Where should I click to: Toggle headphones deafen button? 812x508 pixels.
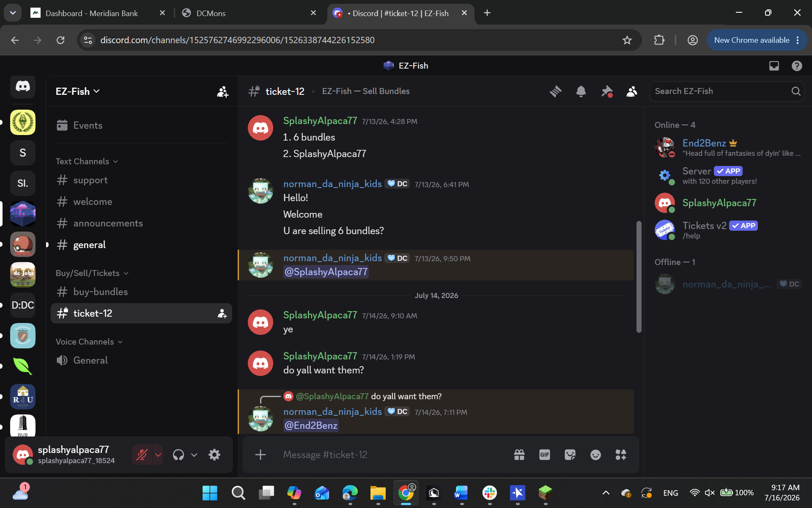(178, 455)
